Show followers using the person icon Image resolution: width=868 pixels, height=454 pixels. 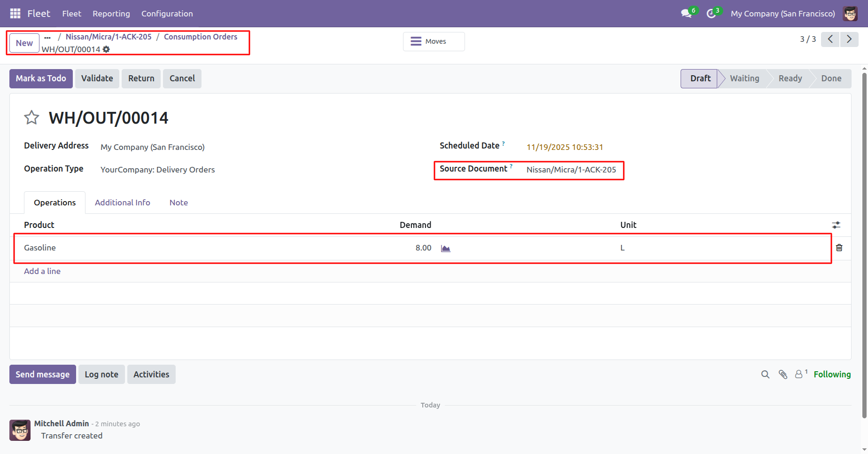point(800,374)
